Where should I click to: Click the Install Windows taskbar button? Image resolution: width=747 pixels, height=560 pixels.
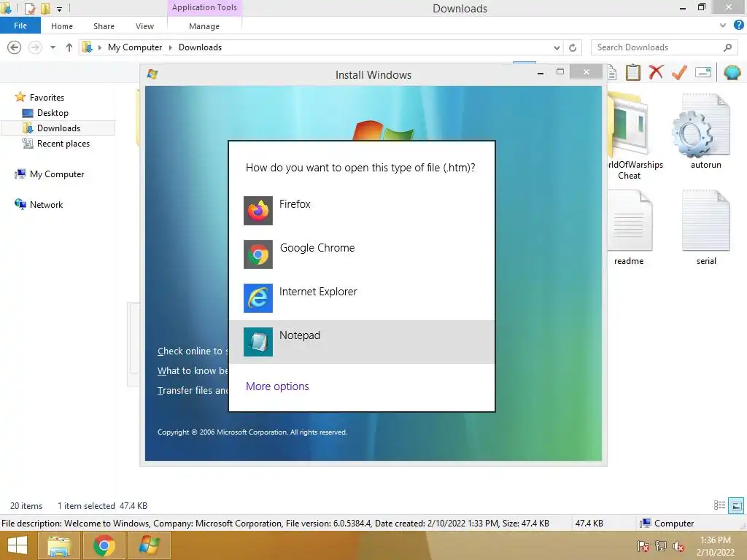(x=149, y=545)
